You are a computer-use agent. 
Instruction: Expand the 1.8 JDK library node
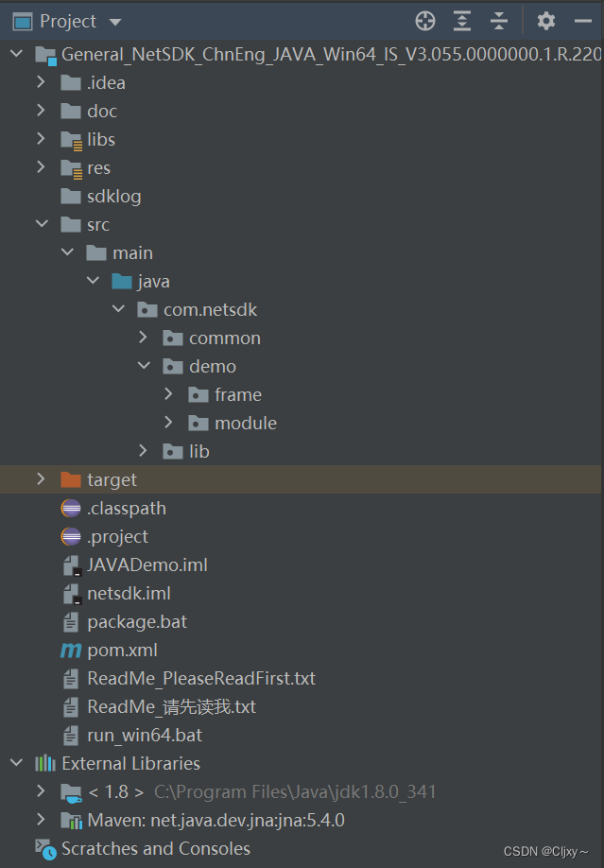tap(41, 791)
